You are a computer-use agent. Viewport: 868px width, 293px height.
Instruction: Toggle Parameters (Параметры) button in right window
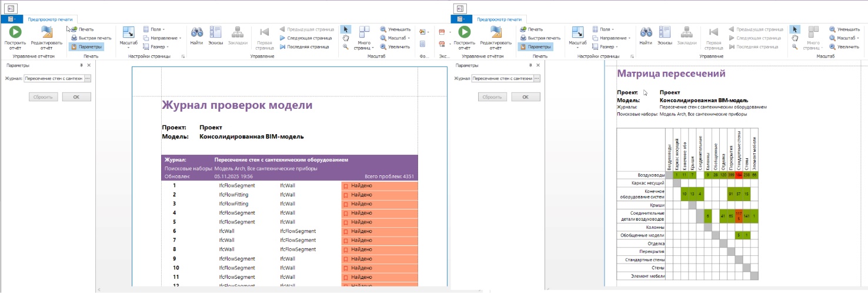tap(535, 46)
